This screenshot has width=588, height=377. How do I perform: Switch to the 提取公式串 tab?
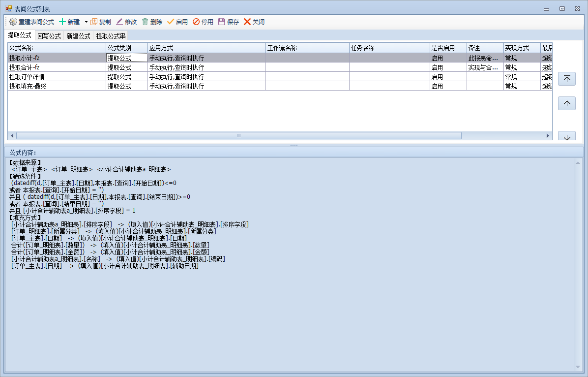click(x=111, y=36)
